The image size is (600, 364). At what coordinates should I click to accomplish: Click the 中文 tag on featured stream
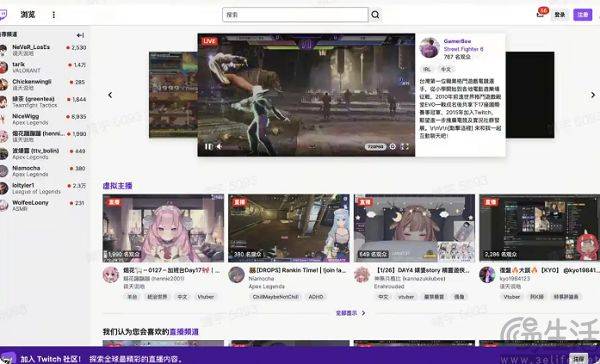pyautogui.click(x=446, y=69)
